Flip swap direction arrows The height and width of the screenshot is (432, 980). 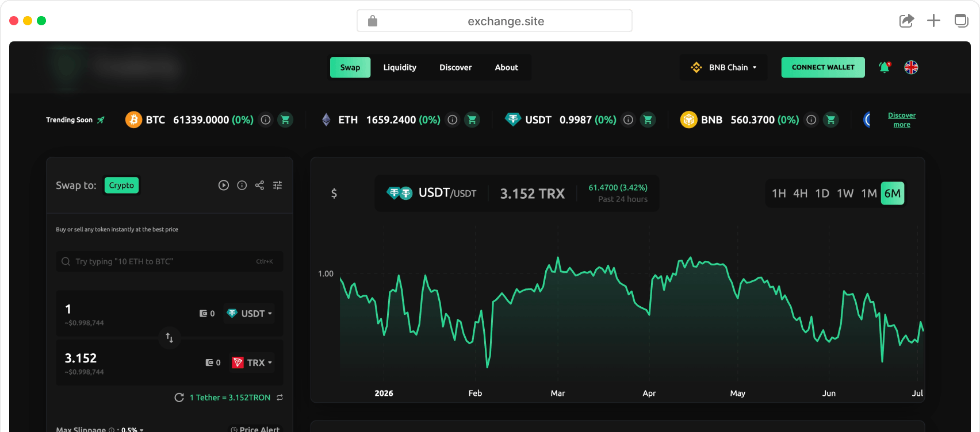coord(170,338)
